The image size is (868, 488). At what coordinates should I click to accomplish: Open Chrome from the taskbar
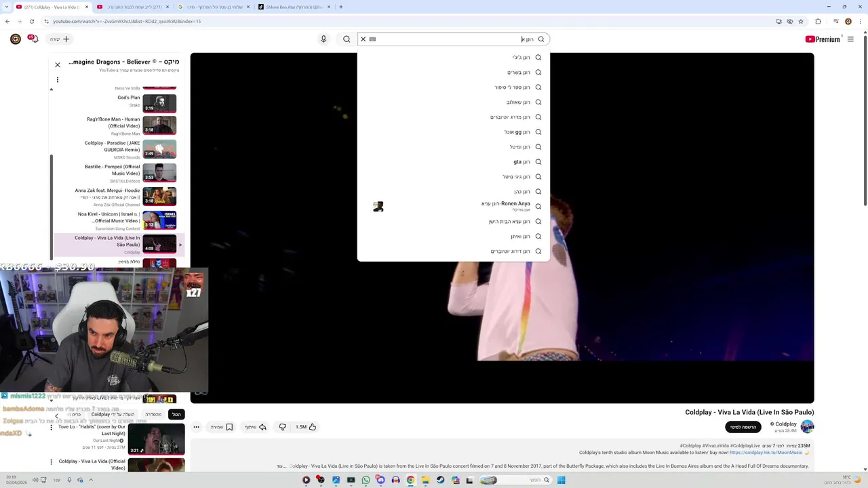coord(410,480)
